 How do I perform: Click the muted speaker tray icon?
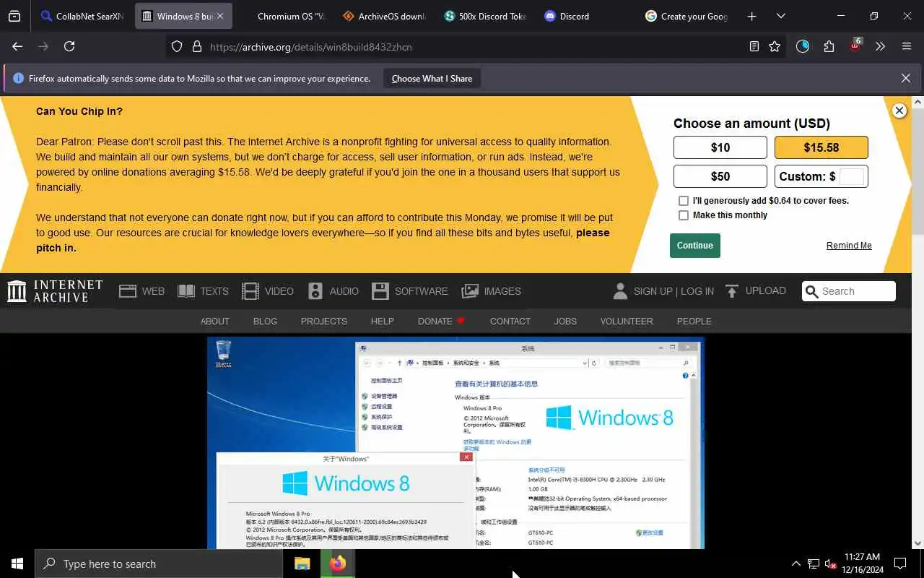point(830,564)
